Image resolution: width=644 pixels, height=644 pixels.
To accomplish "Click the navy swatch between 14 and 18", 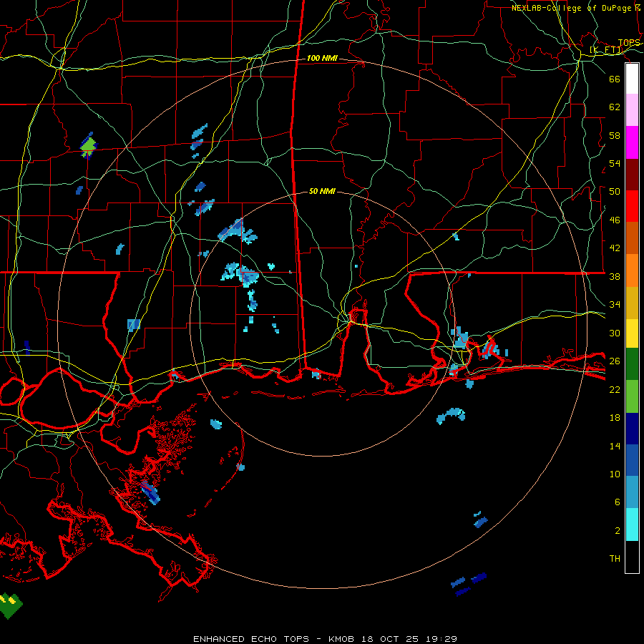I will tap(632, 429).
